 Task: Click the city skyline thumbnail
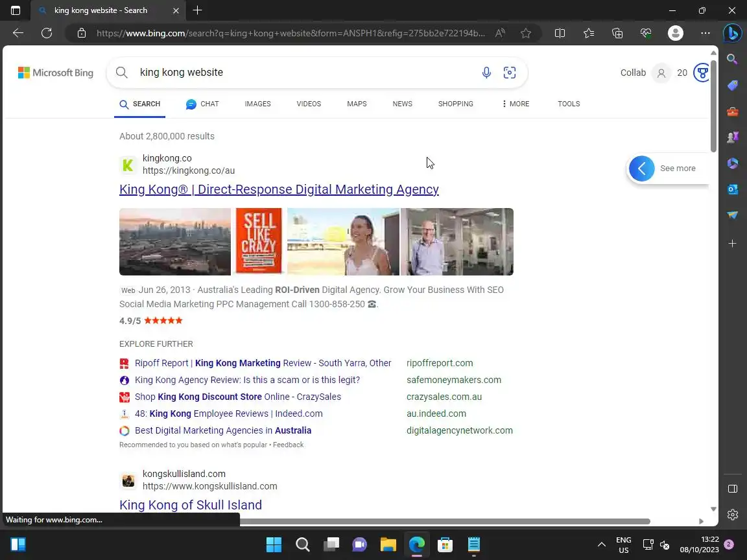coord(175,241)
